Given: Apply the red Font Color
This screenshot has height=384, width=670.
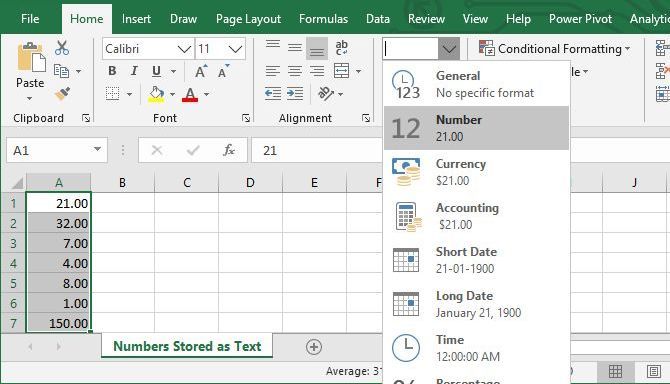Looking at the screenshot, I should (x=190, y=94).
